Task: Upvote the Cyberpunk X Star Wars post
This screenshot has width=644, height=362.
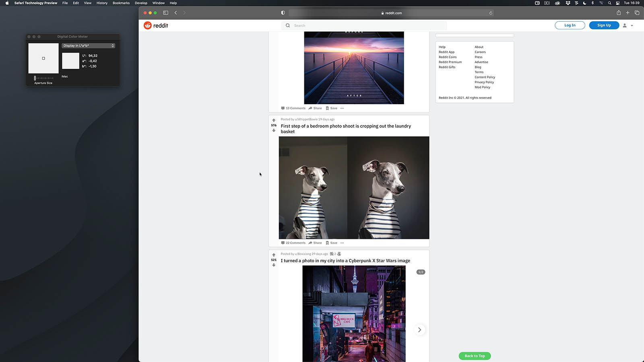Action: pyautogui.click(x=274, y=255)
